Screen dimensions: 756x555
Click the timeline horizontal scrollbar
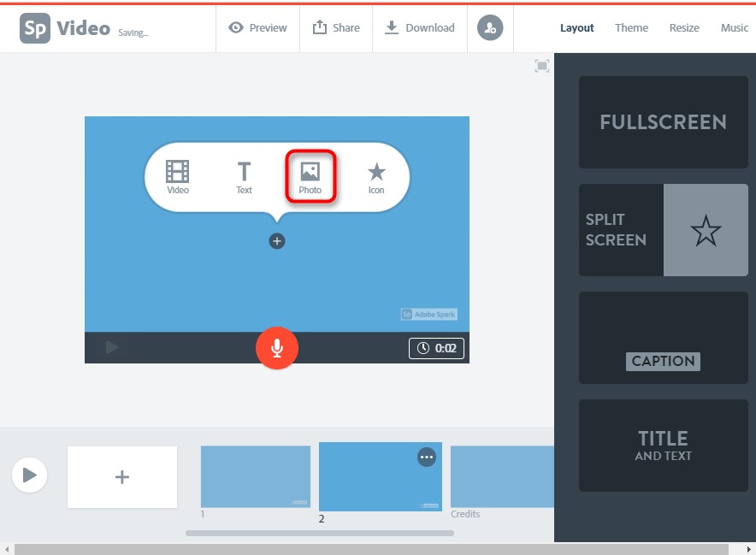[319, 534]
